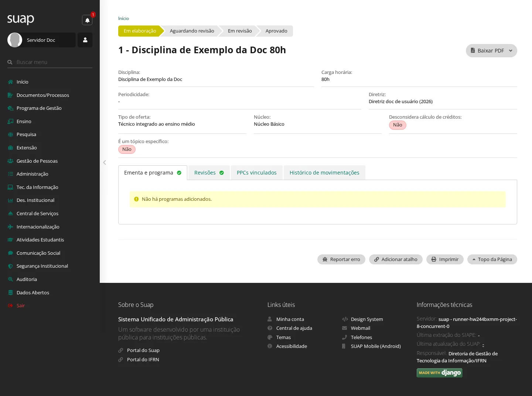This screenshot has height=396, width=532.
Task: Click the Programa de Gestão sidebar icon
Action: (x=10, y=108)
